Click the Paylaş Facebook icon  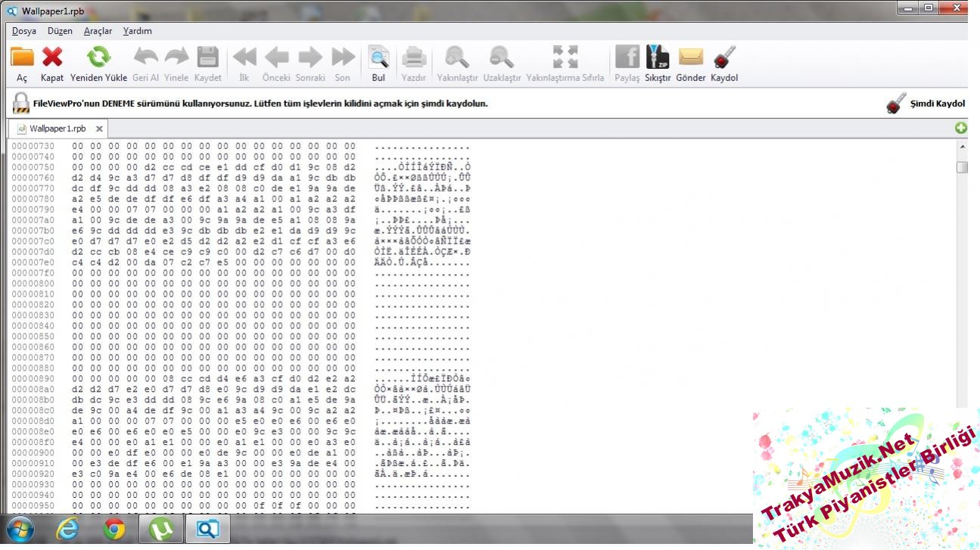coord(627,57)
